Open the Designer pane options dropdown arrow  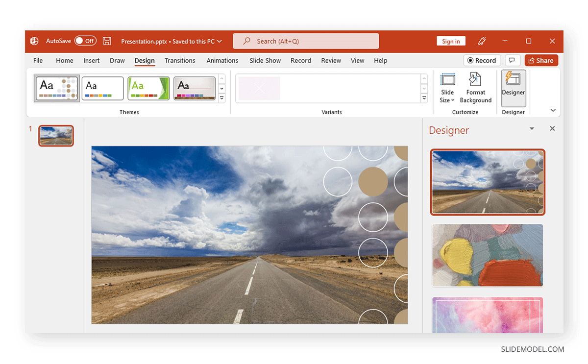(x=532, y=129)
